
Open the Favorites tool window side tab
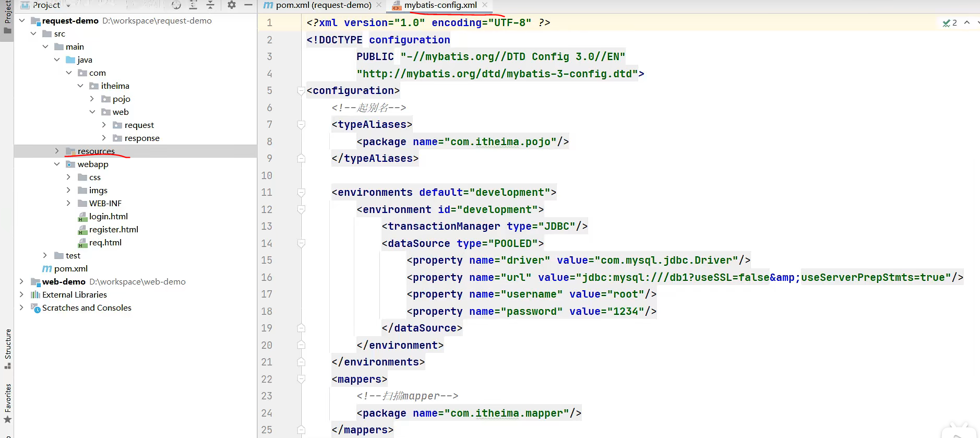click(x=7, y=404)
